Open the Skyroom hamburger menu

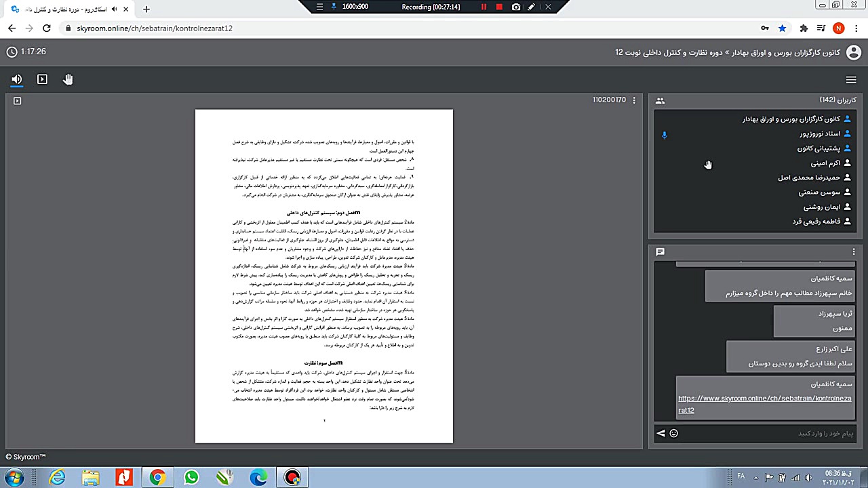point(851,79)
